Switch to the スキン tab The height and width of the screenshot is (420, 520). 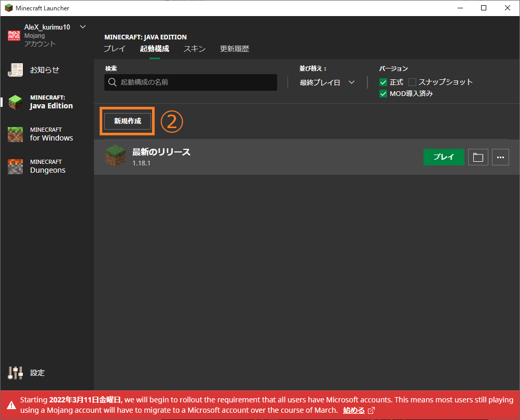(x=195, y=49)
